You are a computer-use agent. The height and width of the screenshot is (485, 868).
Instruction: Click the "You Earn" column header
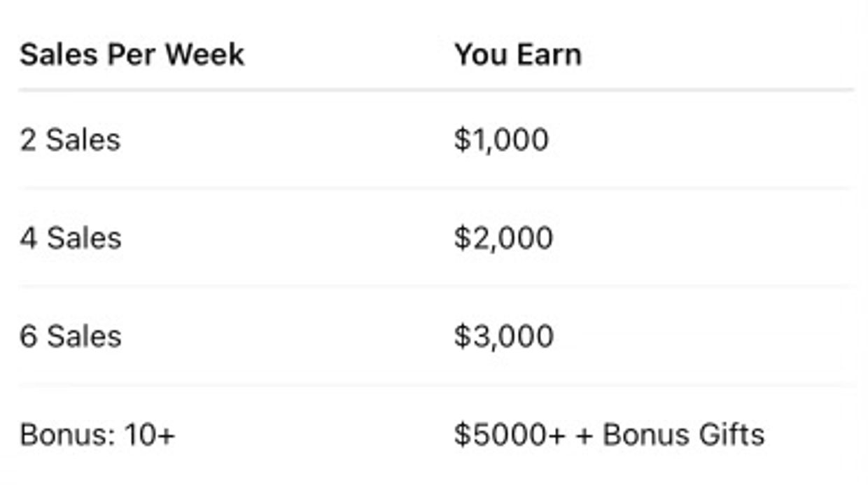click(517, 55)
